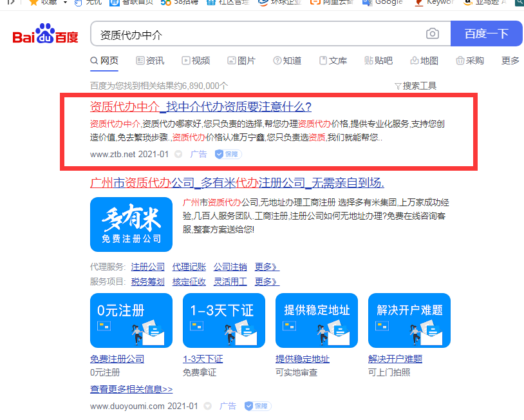
Task: Switch to the 网页 tab
Action: click(106, 60)
